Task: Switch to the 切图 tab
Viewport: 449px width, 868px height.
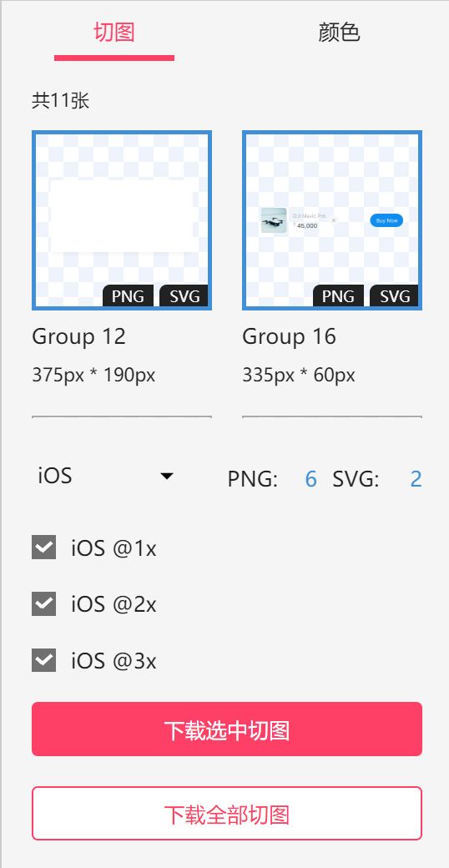Action: [114, 32]
